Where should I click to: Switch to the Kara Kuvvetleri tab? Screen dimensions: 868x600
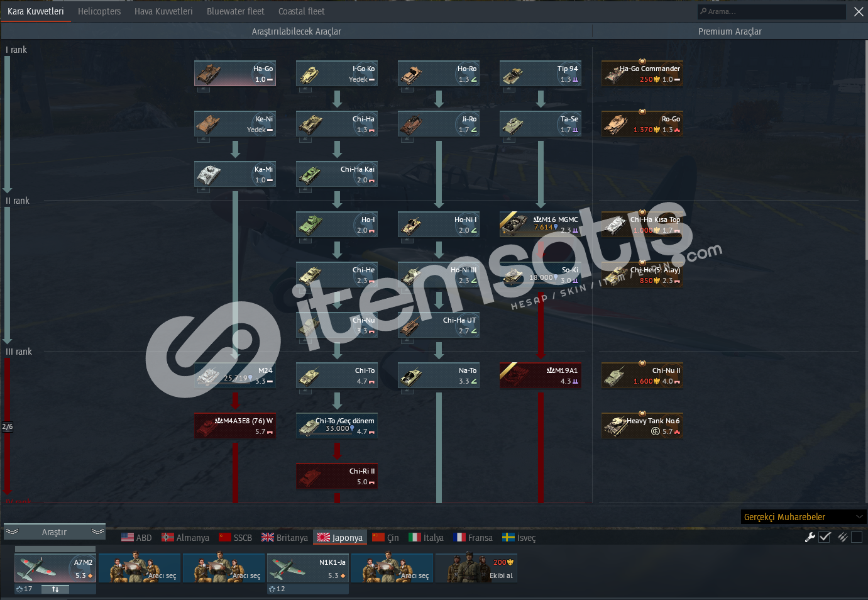pos(36,11)
